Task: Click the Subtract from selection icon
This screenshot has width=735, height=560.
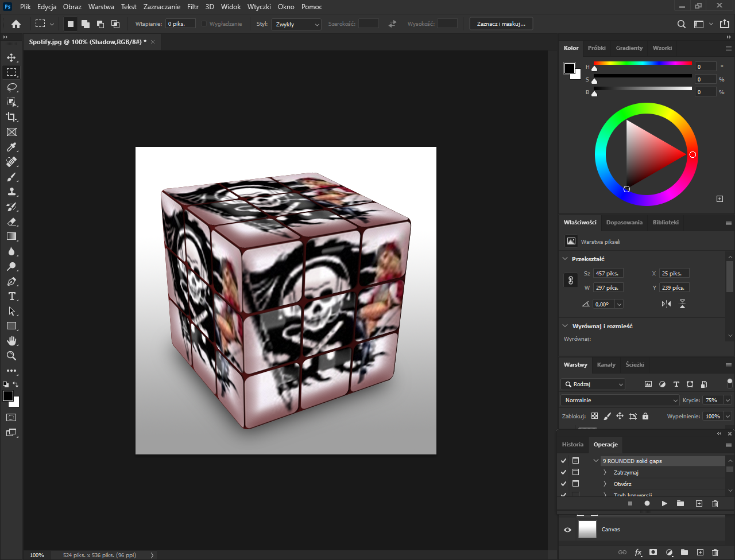Action: click(100, 24)
